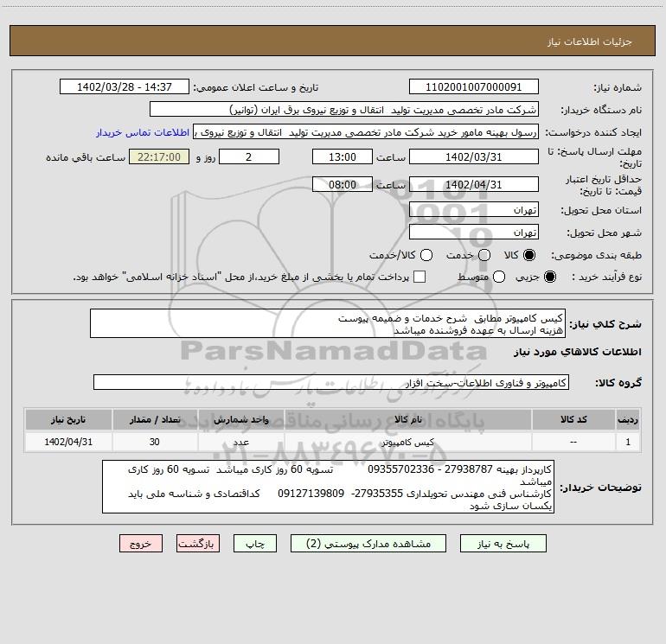Click the توضیحات خریدار notes box
Viewport: 666px width, 644px height.
[328, 487]
